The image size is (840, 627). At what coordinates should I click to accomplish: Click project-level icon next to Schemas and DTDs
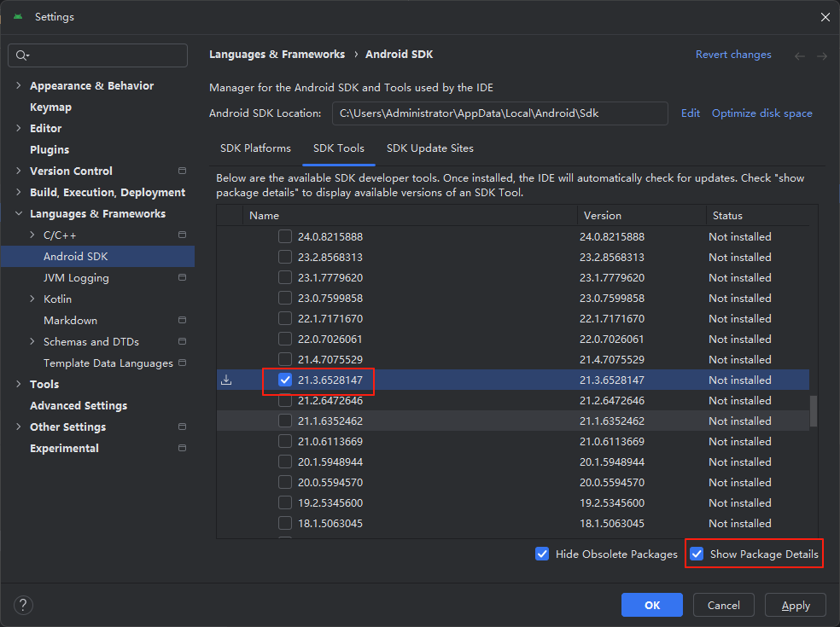182,341
